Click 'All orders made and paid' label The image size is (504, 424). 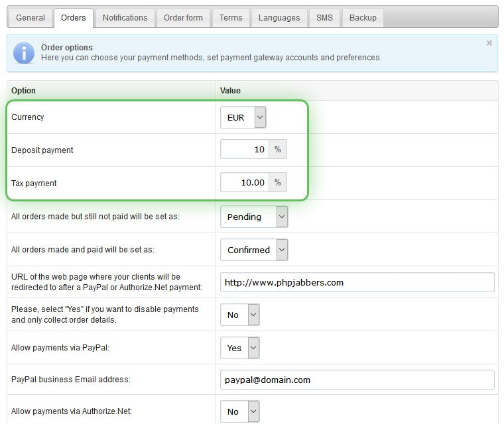point(83,250)
